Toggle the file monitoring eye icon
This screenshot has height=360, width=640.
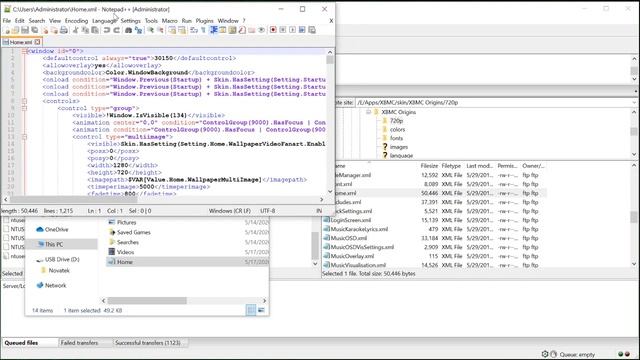pos(262,30)
